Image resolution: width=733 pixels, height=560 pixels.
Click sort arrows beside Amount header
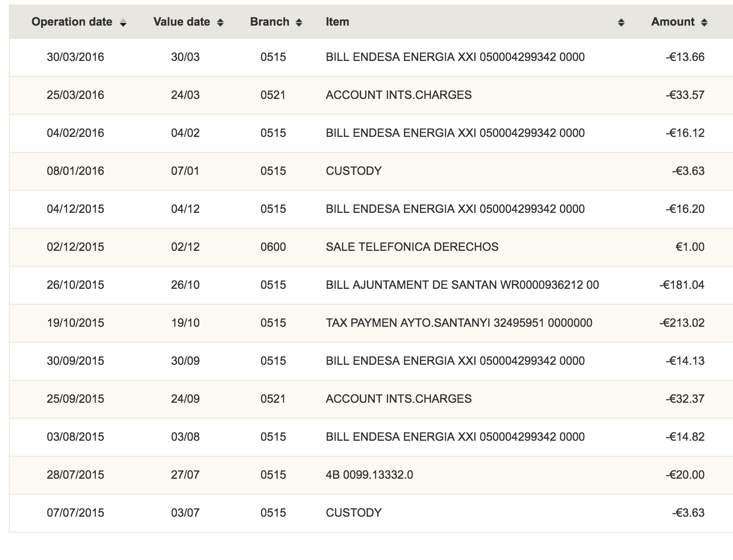[704, 23]
